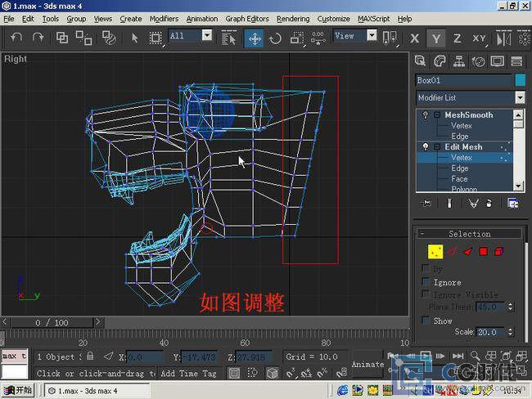Screen dimensions: 532x399
Task: Collapse the Edit Mesh modifier tree
Action: point(437,146)
